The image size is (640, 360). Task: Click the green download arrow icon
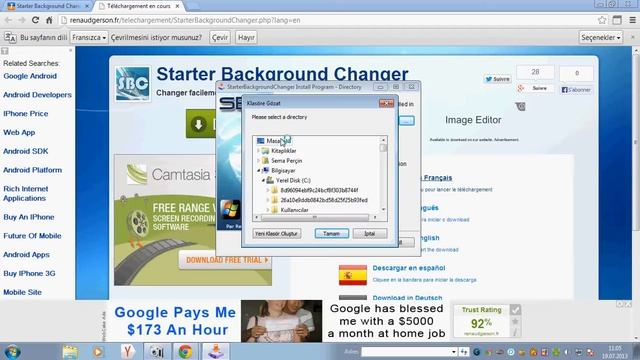click(199, 124)
